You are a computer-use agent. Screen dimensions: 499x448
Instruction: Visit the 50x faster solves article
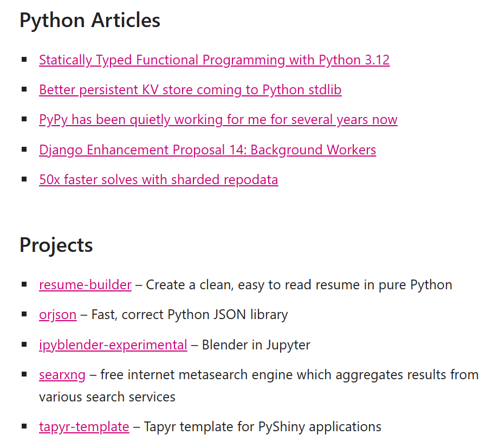click(x=158, y=180)
